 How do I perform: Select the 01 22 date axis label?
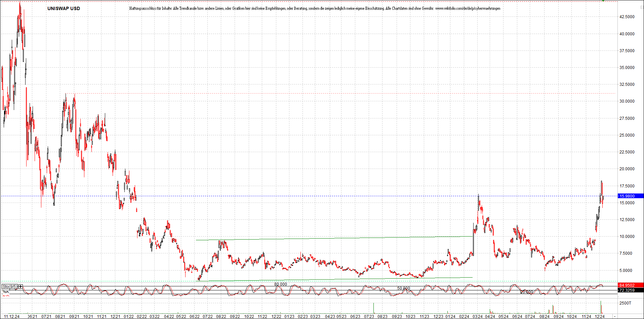click(x=129, y=317)
